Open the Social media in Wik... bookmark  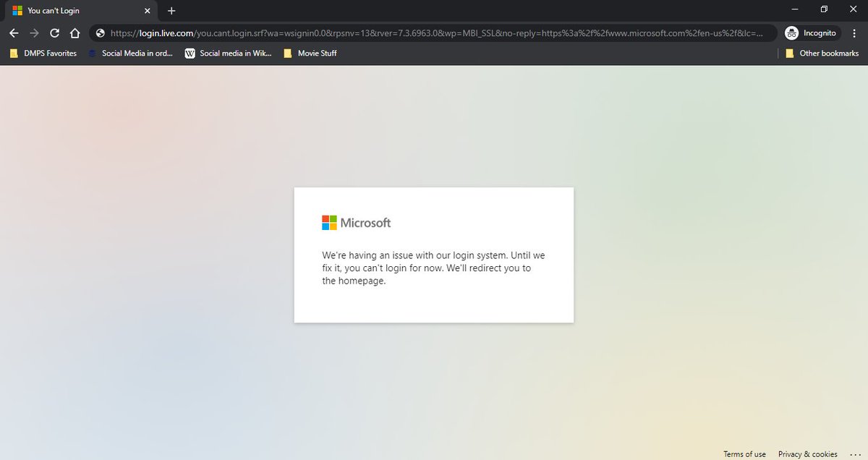coord(229,53)
